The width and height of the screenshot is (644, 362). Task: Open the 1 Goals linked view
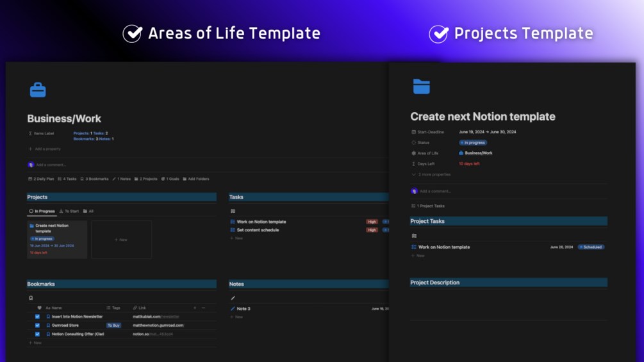click(x=170, y=179)
